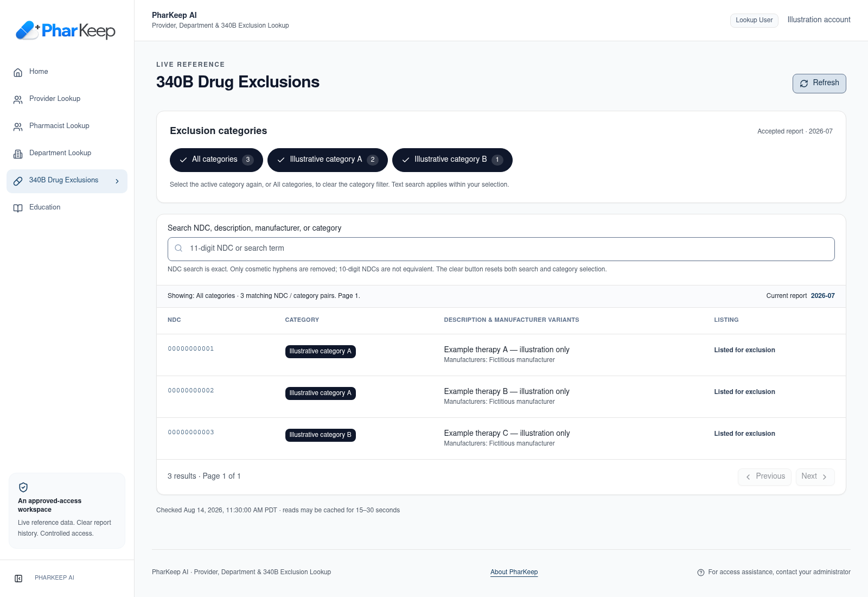Collapse the sidebar with the panel icon
This screenshot has height=597, width=868.
click(x=18, y=578)
